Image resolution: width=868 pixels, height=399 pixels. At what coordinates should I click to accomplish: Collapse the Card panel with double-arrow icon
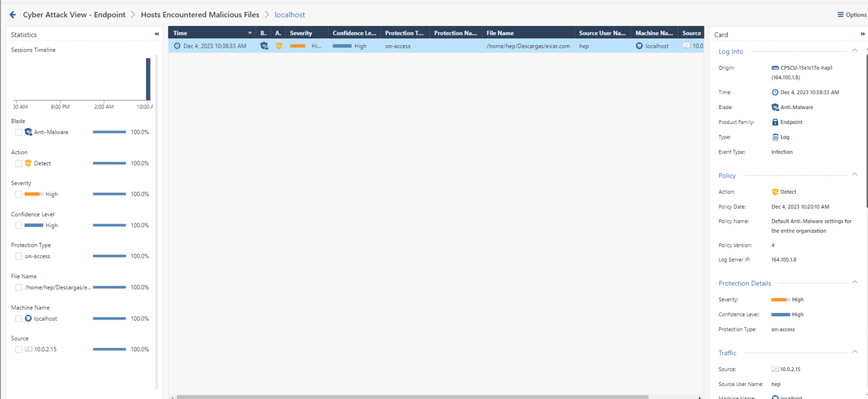pos(863,34)
